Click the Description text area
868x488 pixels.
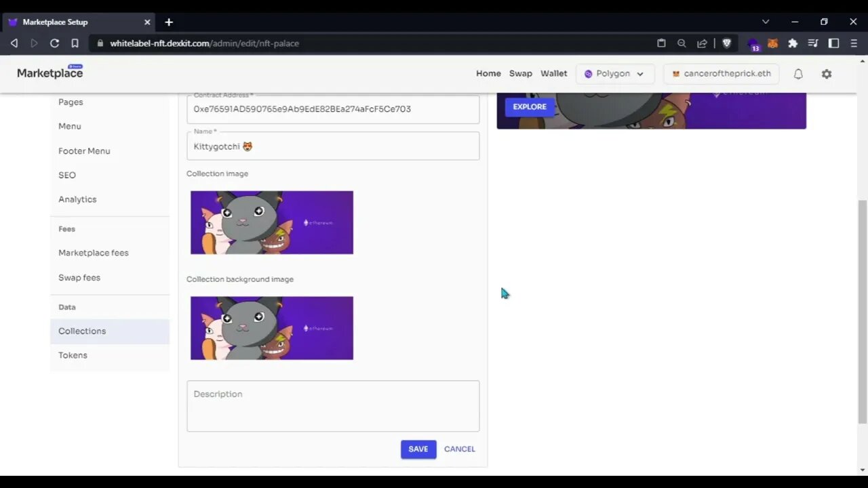[333, 406]
